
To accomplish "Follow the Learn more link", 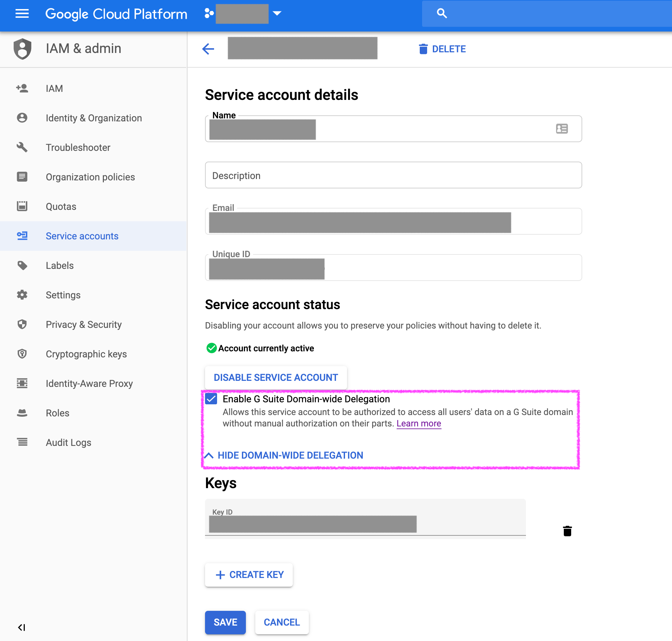I will click(419, 423).
